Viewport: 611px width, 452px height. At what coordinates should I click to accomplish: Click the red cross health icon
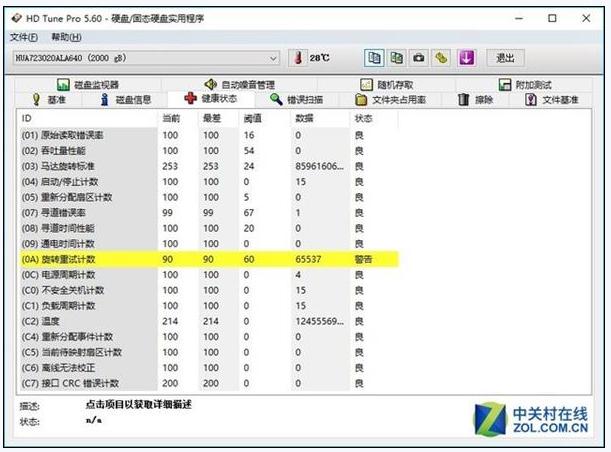[x=191, y=98]
